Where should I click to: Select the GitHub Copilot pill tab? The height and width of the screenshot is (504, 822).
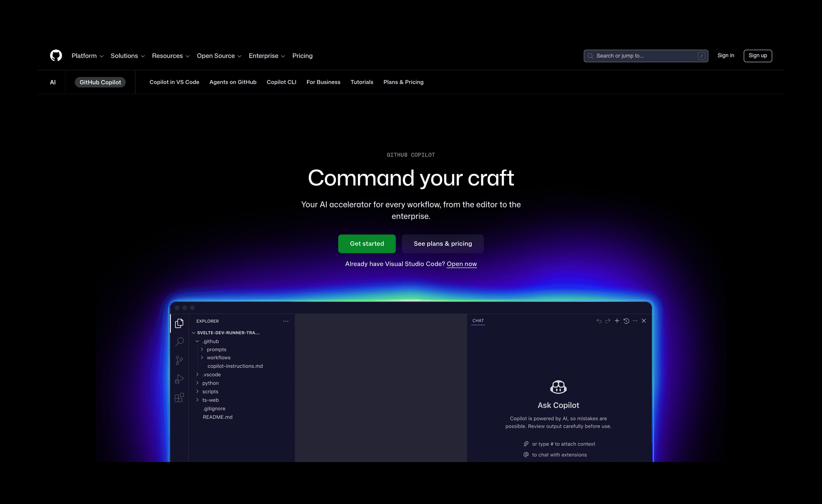click(100, 83)
